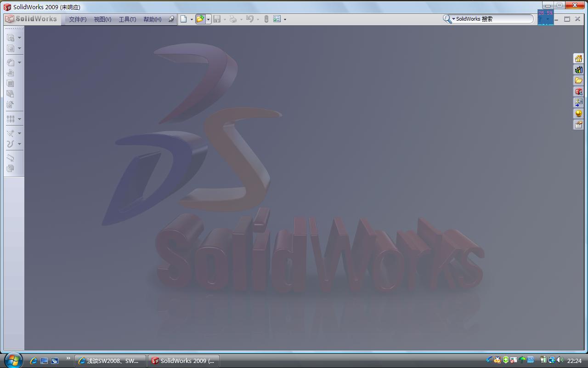This screenshot has width=588, height=368.
Task: Click the magnifier icon in SolidWorks search
Action: point(447,19)
